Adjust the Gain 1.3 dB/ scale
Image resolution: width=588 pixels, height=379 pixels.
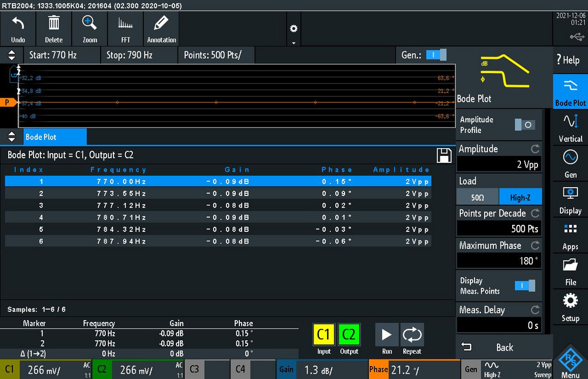(322, 369)
